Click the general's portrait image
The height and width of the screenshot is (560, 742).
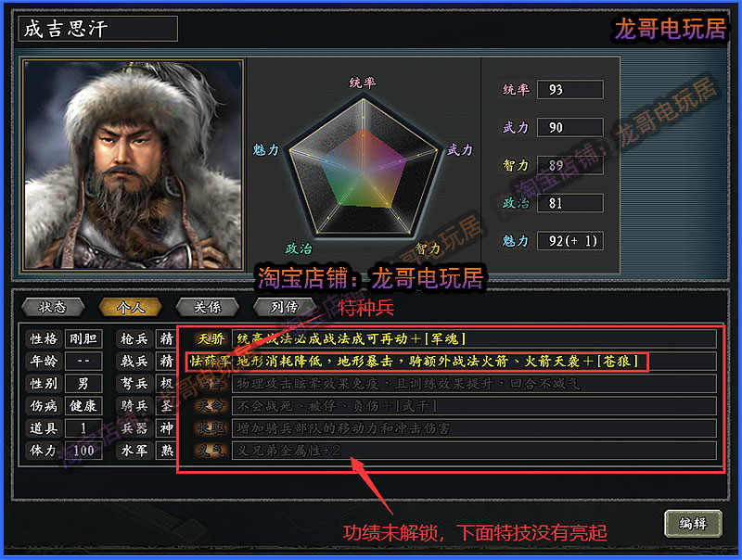point(133,165)
